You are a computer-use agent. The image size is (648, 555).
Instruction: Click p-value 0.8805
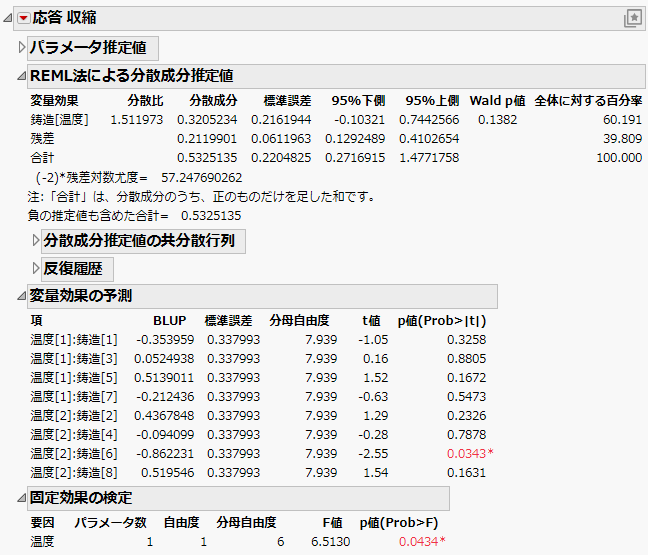click(467, 359)
